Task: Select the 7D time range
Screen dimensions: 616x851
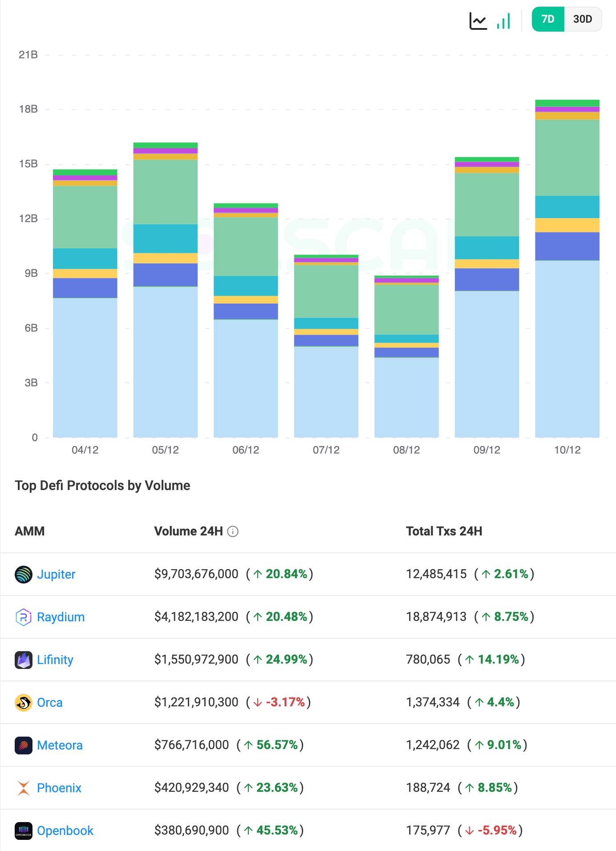Action: (x=548, y=19)
